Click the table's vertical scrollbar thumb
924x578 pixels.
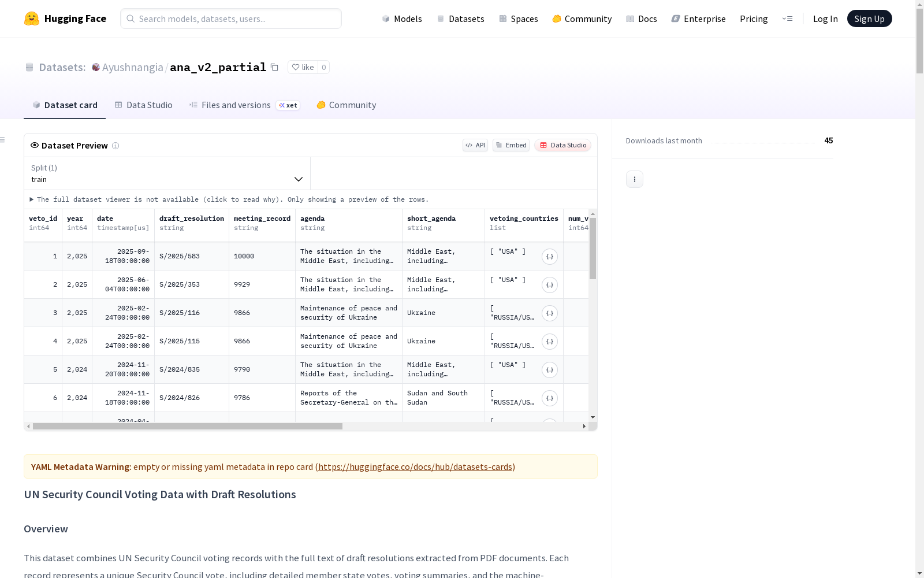click(593, 249)
